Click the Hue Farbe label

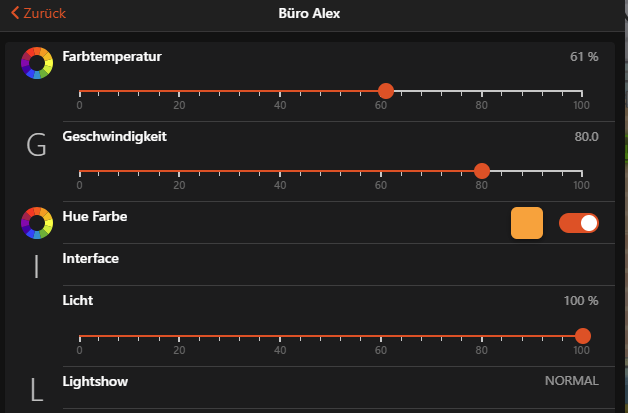(95, 216)
